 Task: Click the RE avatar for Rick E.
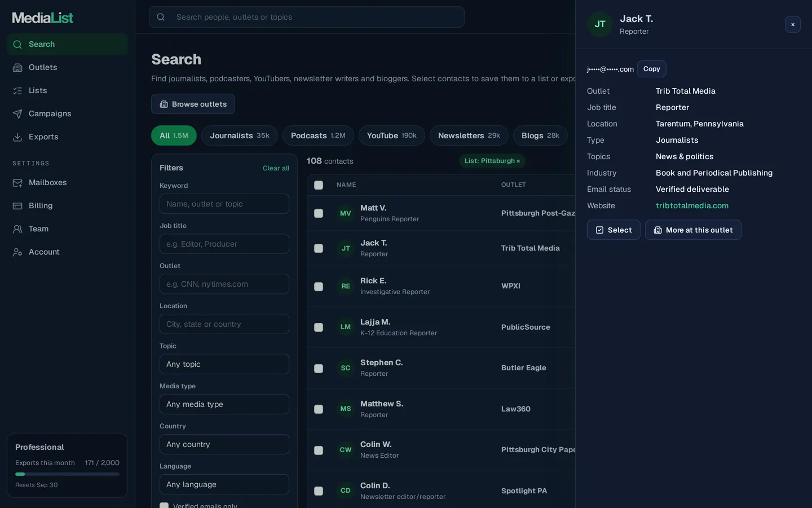(x=346, y=286)
